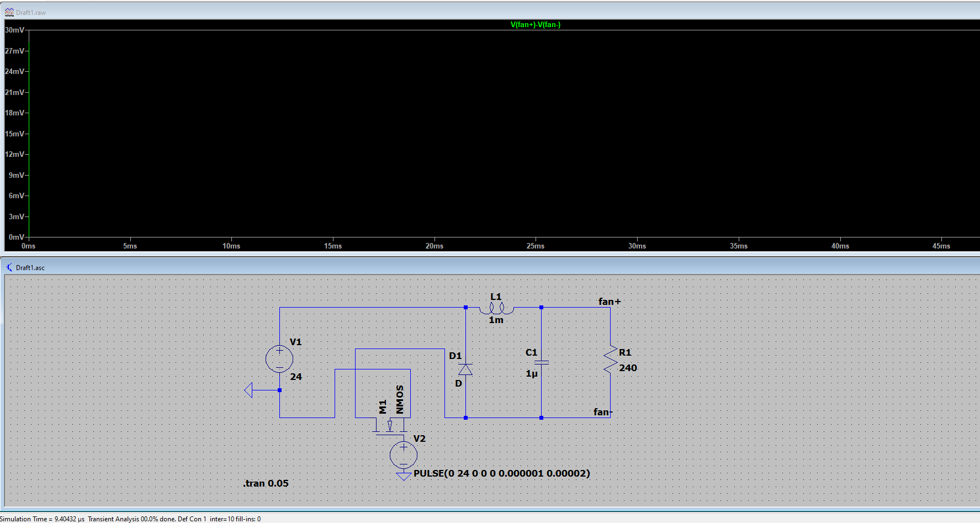This screenshot has height=523, width=980.
Task: Click the 0ms time axis label
Action: click(29, 246)
